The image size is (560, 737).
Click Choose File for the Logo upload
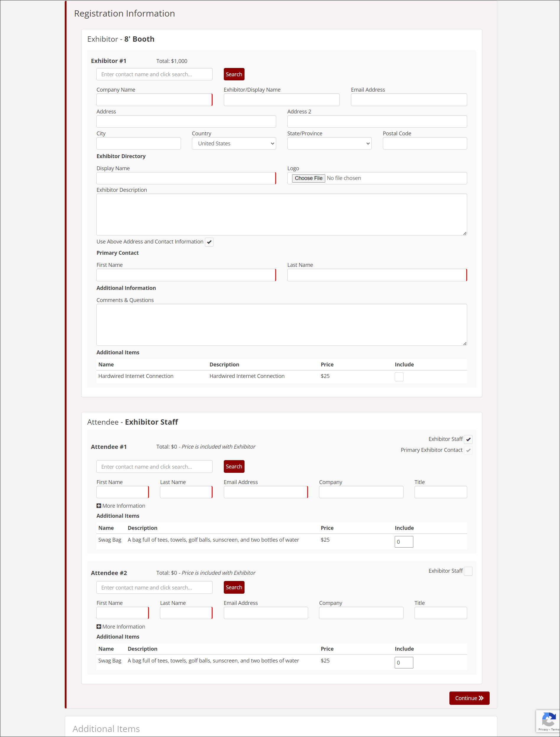(x=308, y=178)
